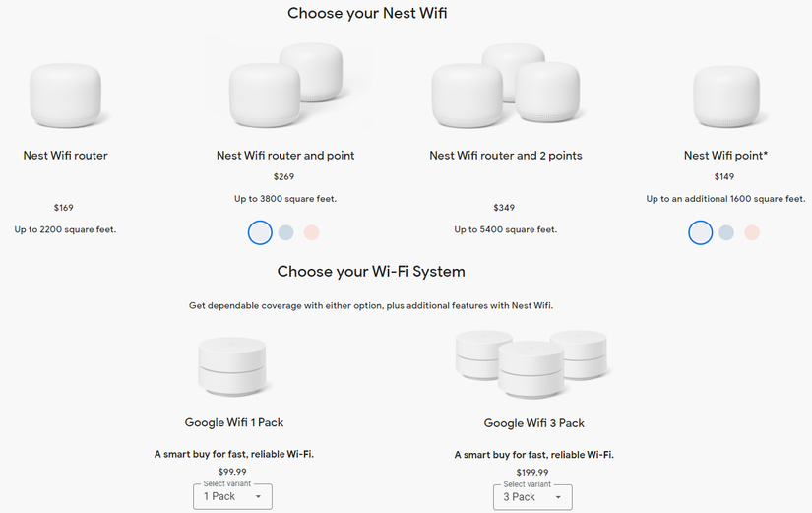Image resolution: width=812 pixels, height=513 pixels.
Task: Expand the 3 Pack variant dropdown
Action: coord(532,497)
